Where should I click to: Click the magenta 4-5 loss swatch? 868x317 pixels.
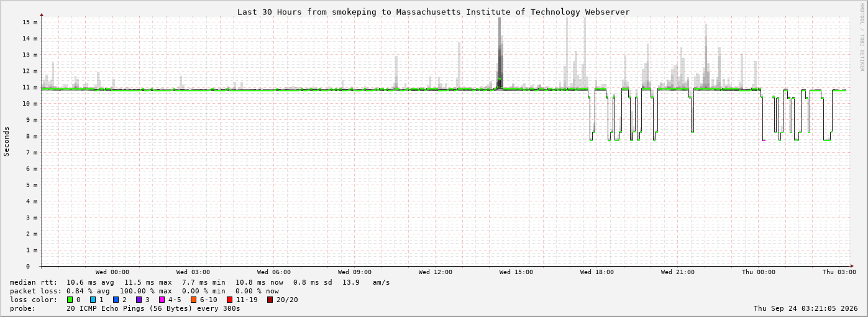click(162, 300)
